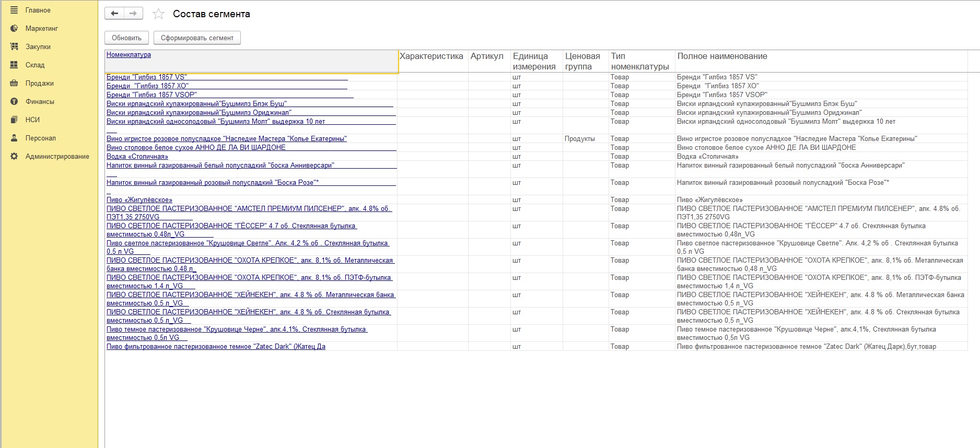Click the Единица измерения column header

click(x=534, y=61)
